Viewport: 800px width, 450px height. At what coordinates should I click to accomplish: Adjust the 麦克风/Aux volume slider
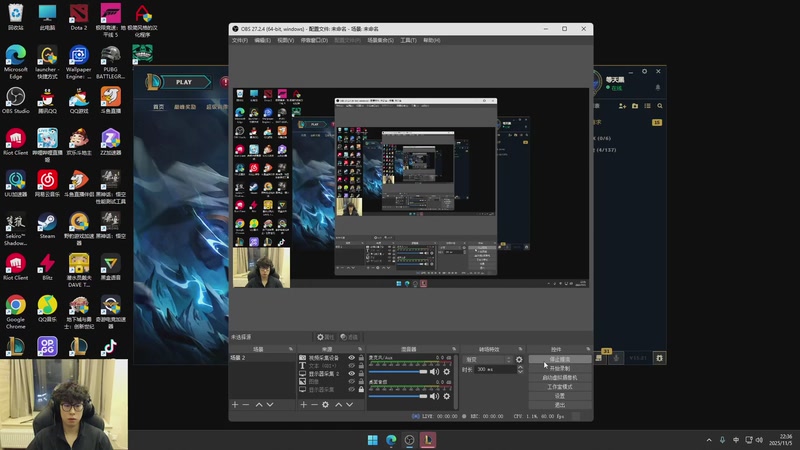click(398, 372)
